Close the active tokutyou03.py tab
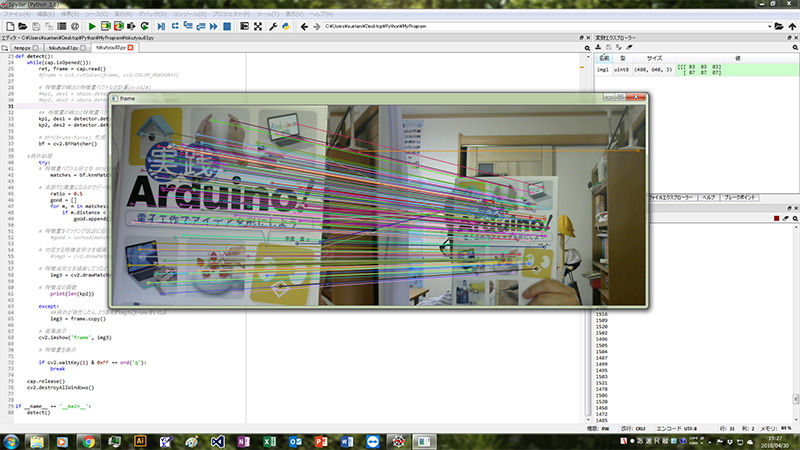This screenshot has width=800, height=450. pyautogui.click(x=131, y=47)
